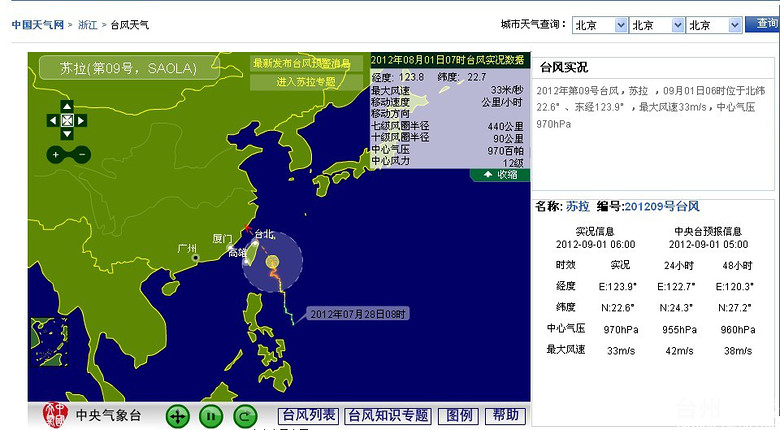The width and height of the screenshot is (780, 430).
Task: Open the South China Sea inset map
Action: [49, 342]
